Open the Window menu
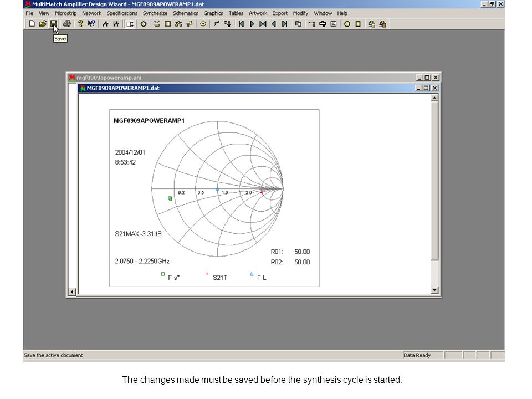 pyautogui.click(x=323, y=13)
